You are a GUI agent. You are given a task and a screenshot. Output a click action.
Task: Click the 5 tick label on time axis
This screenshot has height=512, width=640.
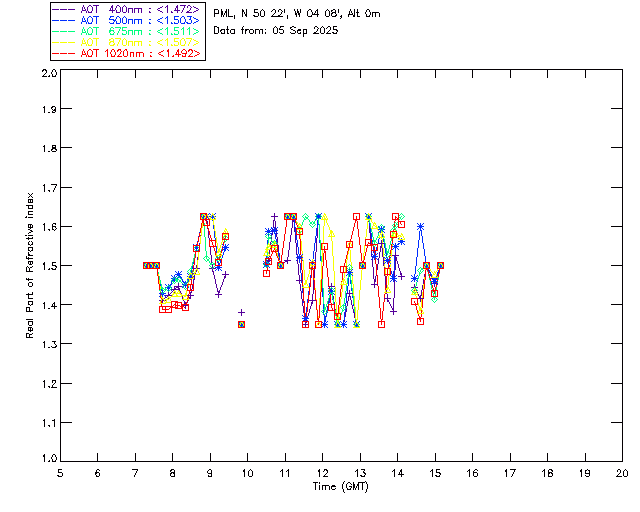coord(60,472)
